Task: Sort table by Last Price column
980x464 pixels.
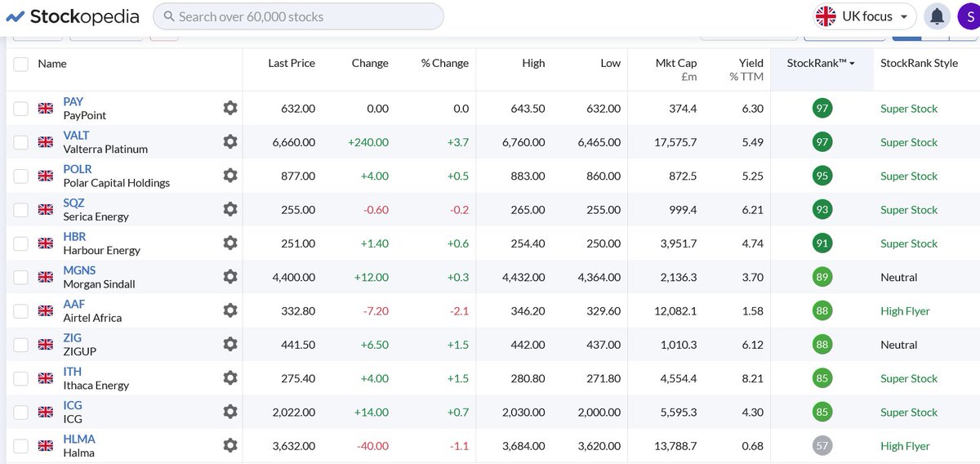Action: click(292, 64)
